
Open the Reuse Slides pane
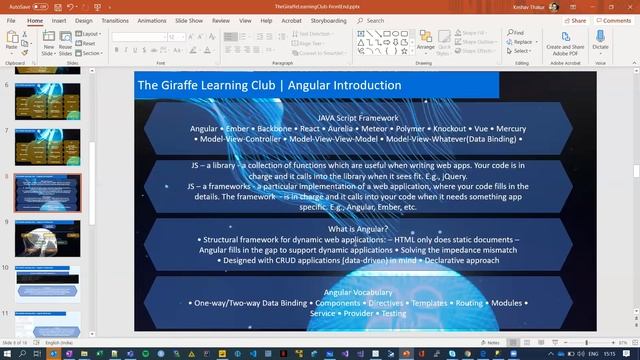[x=65, y=42]
